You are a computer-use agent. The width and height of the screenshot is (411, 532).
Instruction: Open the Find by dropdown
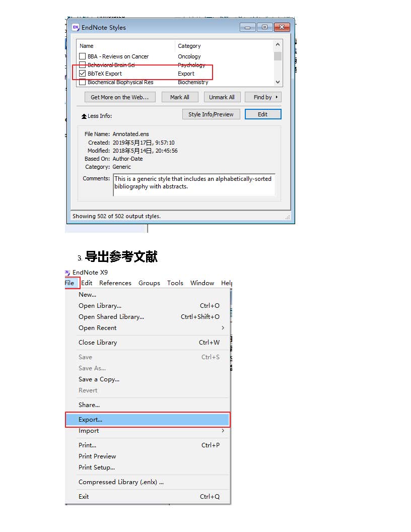(x=263, y=97)
